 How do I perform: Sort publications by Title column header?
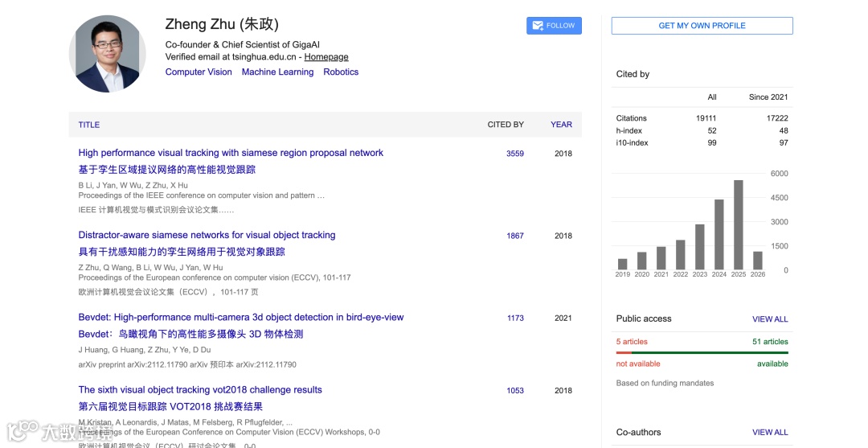pos(89,125)
